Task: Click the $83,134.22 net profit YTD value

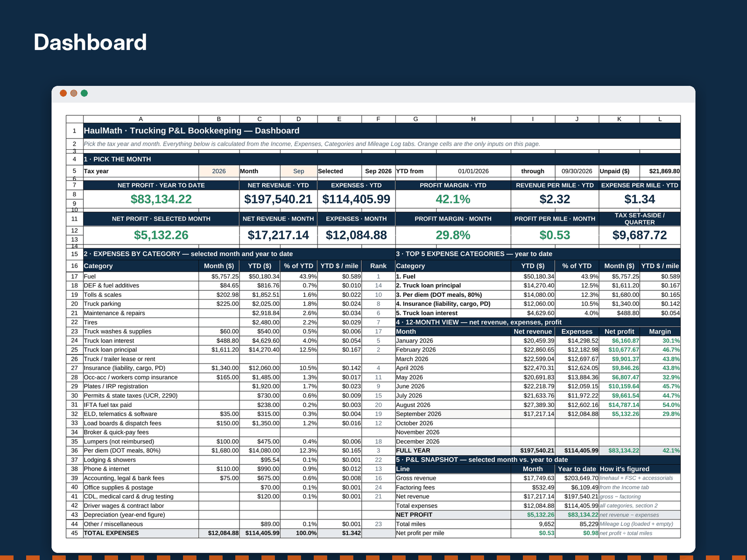Action: pos(161,199)
